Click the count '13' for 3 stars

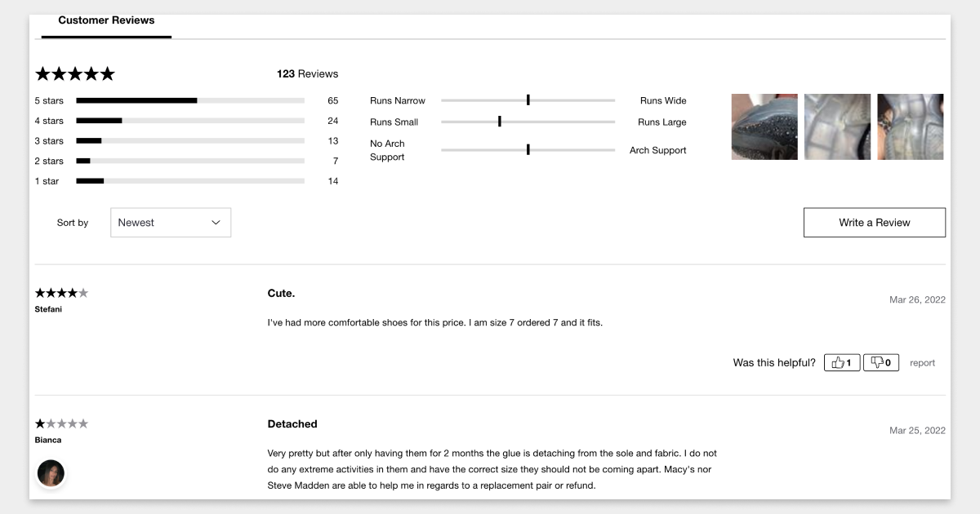pyautogui.click(x=332, y=141)
